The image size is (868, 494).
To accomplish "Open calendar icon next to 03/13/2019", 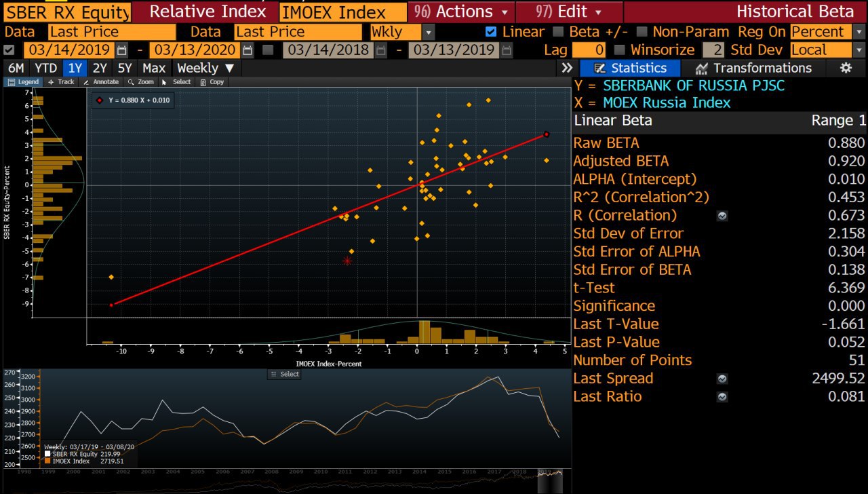I will tap(505, 50).
